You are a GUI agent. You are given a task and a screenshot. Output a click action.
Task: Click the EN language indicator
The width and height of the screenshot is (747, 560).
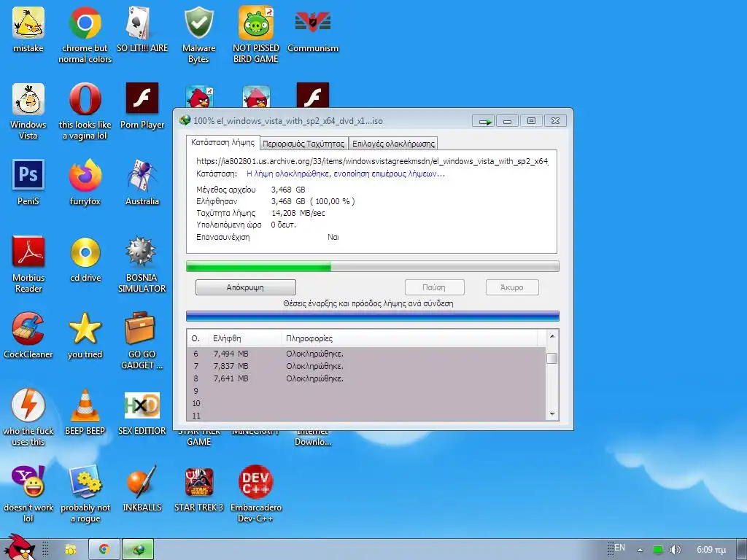point(619,548)
